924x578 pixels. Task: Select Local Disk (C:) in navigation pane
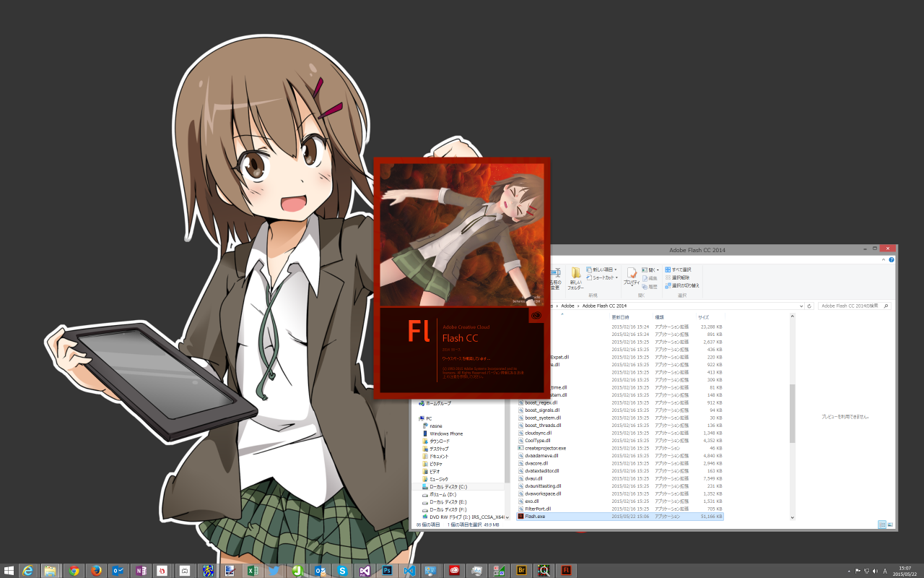(x=448, y=487)
